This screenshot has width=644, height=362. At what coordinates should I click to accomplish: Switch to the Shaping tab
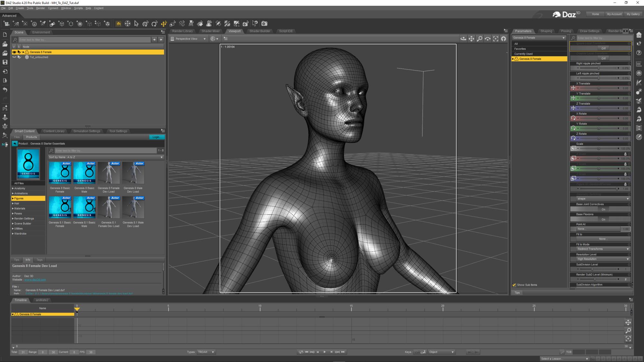(x=546, y=31)
